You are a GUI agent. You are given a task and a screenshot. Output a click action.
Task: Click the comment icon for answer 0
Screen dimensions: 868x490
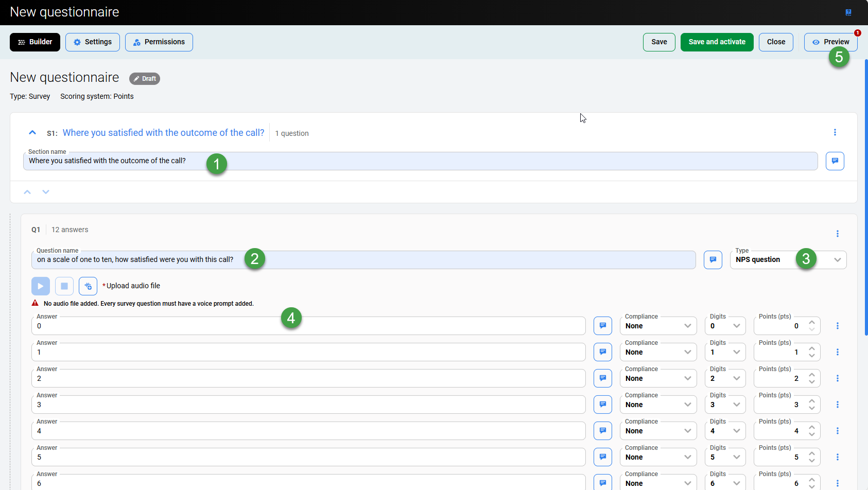pos(602,326)
